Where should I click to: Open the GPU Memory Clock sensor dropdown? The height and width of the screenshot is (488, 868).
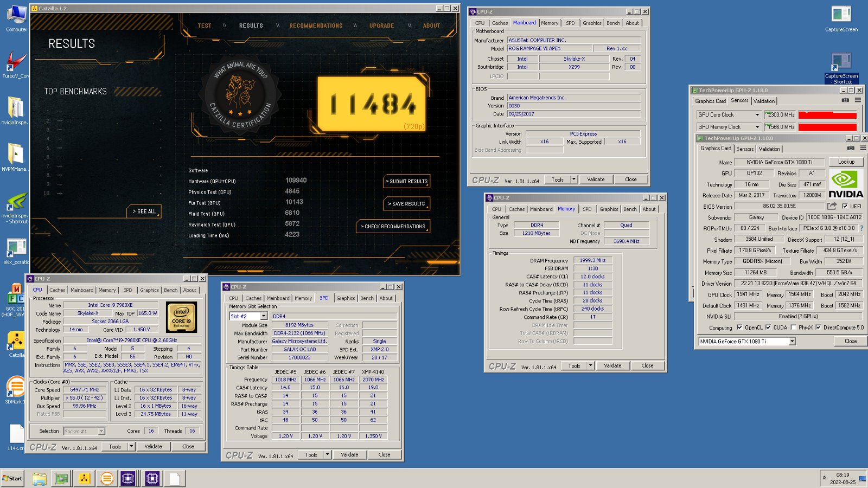tap(757, 127)
